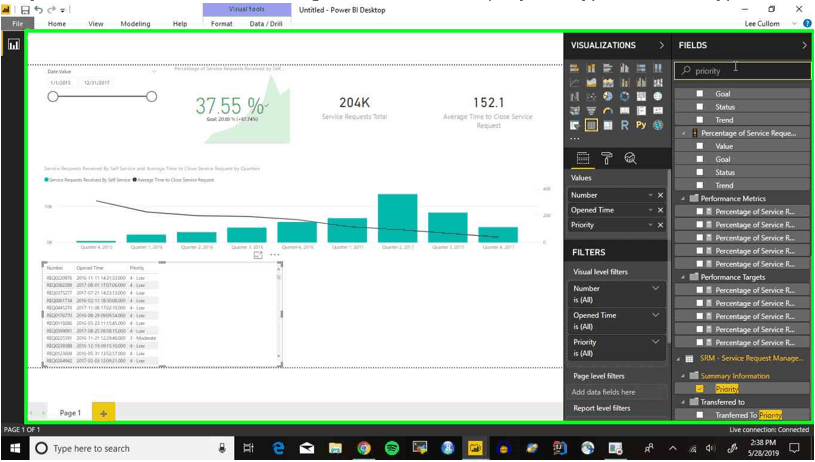Insert a Python (Py) visual
Image resolution: width=815 pixels, height=462 pixels.
click(641, 125)
